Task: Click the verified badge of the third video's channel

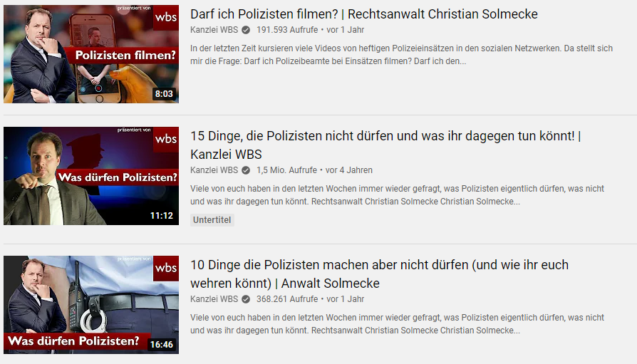Action: click(246, 299)
